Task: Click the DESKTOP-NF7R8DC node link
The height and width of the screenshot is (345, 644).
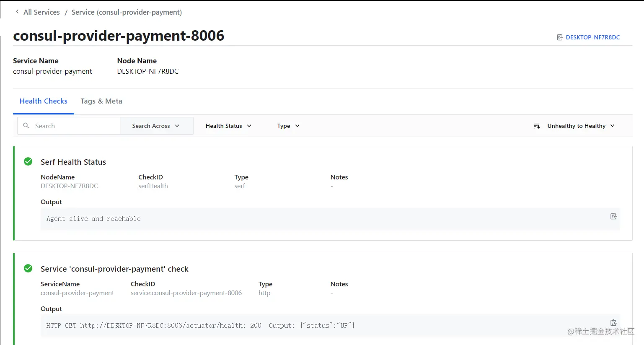Action: click(592, 37)
